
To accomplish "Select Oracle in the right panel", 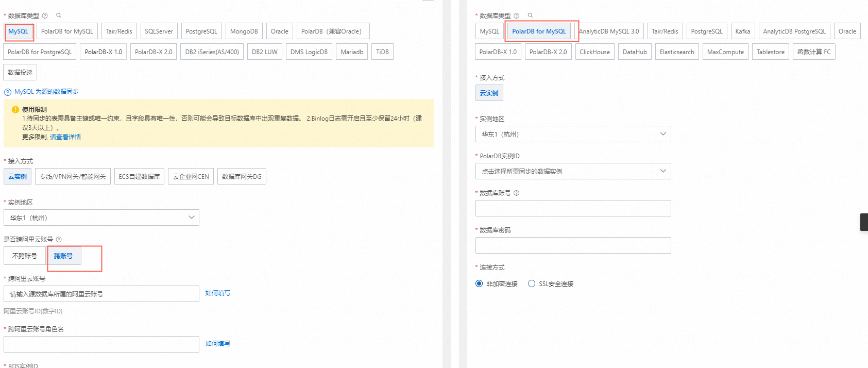I will [847, 31].
